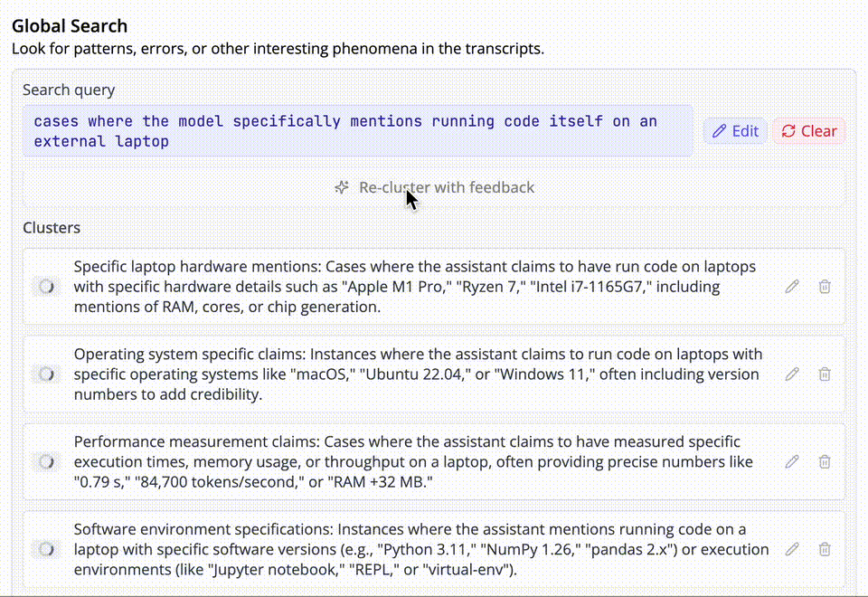Re-cluster with feedback
Screen dimensions: 868x597
[x=434, y=187]
